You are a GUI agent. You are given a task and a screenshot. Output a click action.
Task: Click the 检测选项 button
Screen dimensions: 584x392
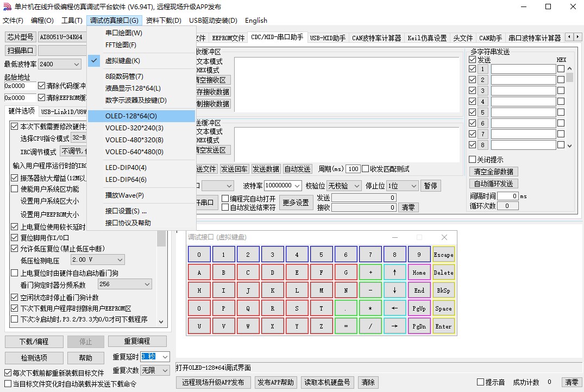point(34,358)
